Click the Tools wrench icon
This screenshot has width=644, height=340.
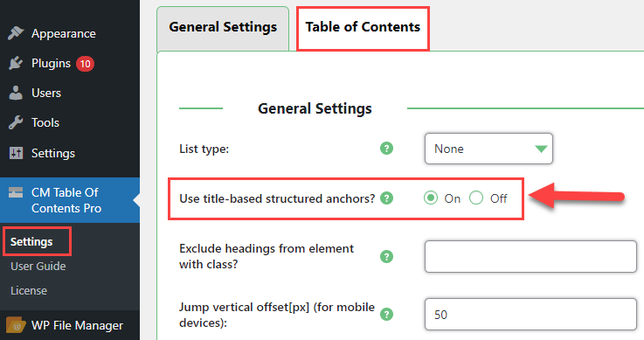pos(16,122)
